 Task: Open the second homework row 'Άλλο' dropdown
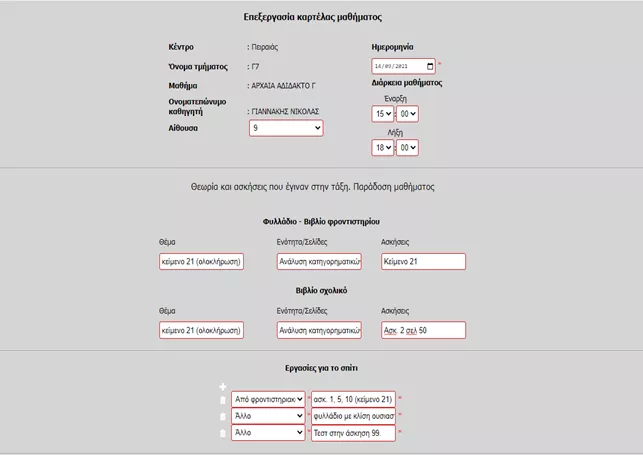point(267,416)
